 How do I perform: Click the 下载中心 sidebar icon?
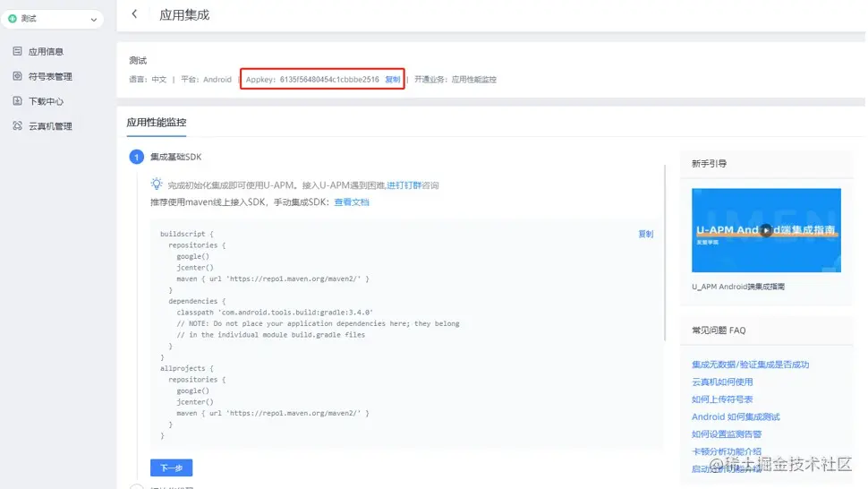[17, 101]
